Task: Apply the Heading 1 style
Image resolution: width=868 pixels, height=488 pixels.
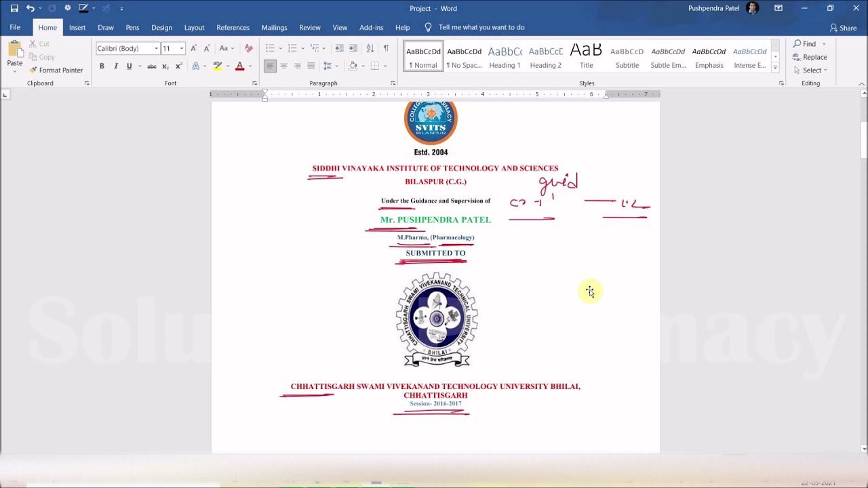Action: tap(505, 56)
